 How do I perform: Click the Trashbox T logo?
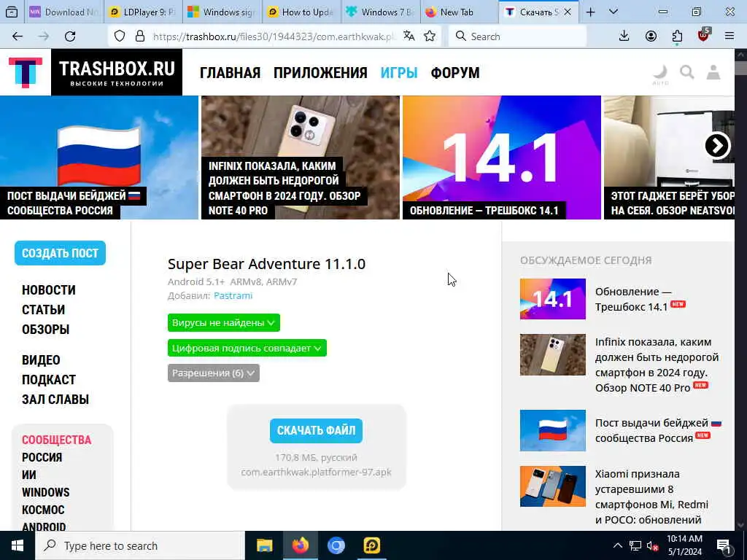26,72
